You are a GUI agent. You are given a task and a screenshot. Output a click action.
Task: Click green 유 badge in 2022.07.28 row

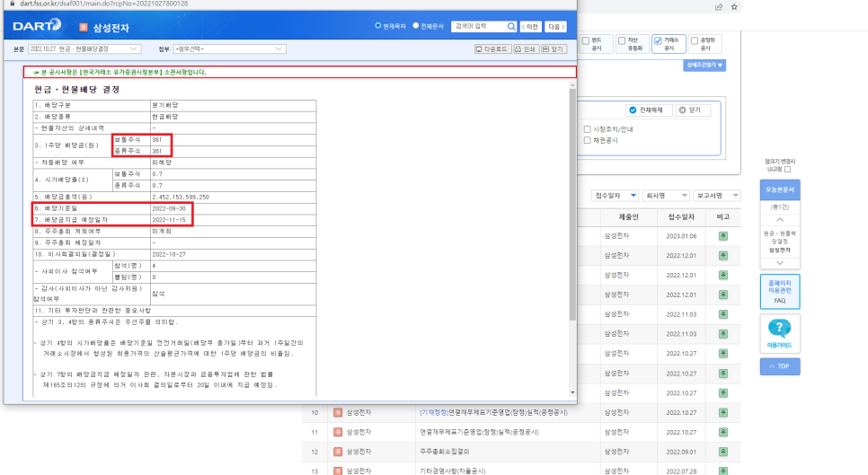(x=723, y=471)
